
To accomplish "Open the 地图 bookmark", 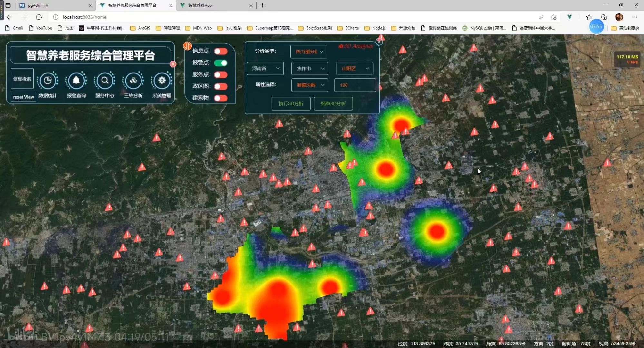I will coord(65,28).
